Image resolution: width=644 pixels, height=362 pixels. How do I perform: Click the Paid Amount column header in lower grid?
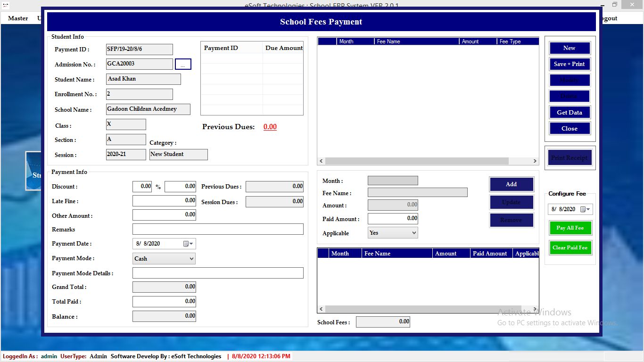491,254
